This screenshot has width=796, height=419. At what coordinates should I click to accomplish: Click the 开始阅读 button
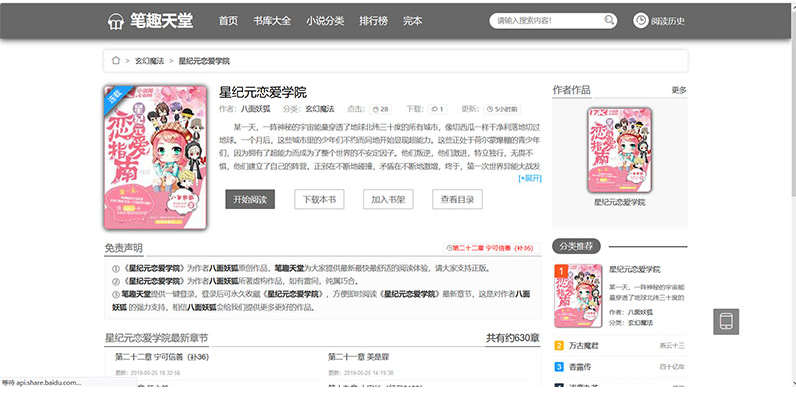250,199
